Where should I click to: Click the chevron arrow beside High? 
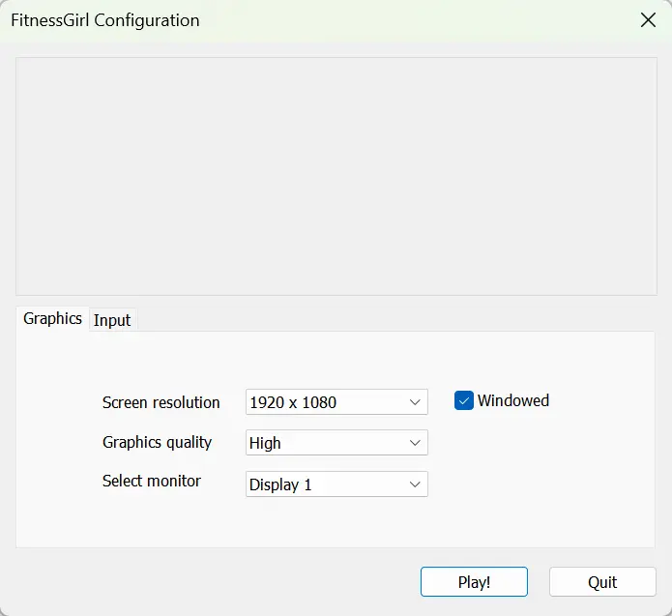pyautogui.click(x=415, y=443)
